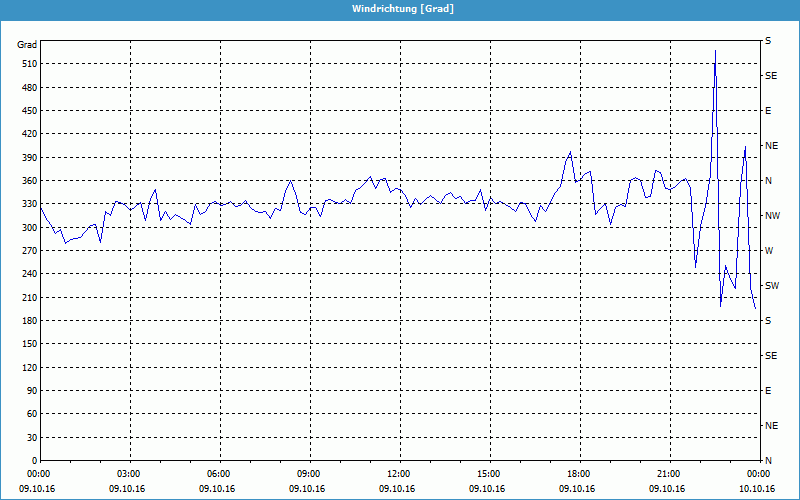The width and height of the screenshot is (800, 500).
Task: Select the 18:00 time axis label
Action: [579, 474]
